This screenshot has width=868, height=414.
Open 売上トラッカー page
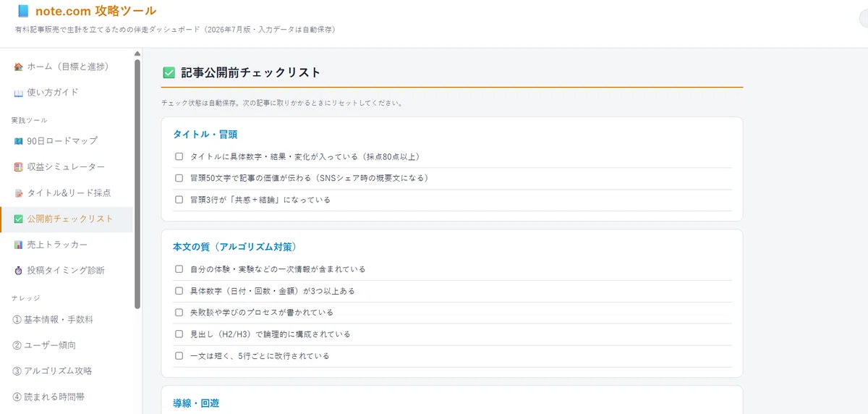pyautogui.click(x=67, y=245)
